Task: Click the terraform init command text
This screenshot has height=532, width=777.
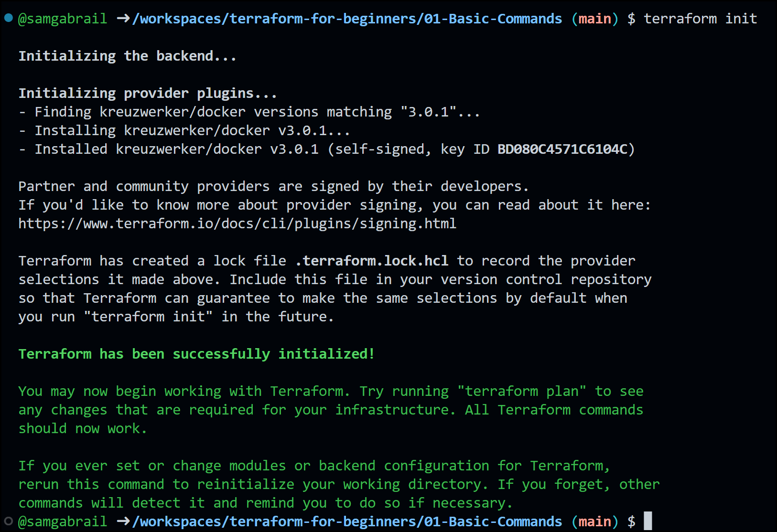Action: (700, 19)
